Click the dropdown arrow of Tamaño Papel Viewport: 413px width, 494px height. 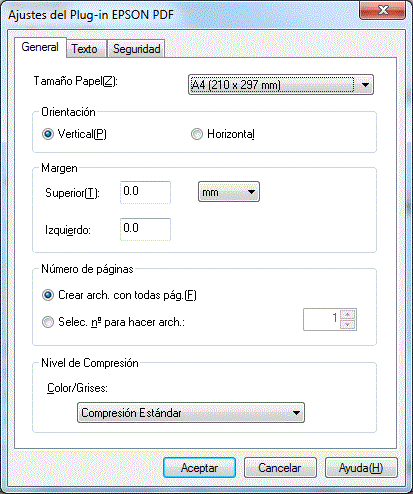(365, 85)
